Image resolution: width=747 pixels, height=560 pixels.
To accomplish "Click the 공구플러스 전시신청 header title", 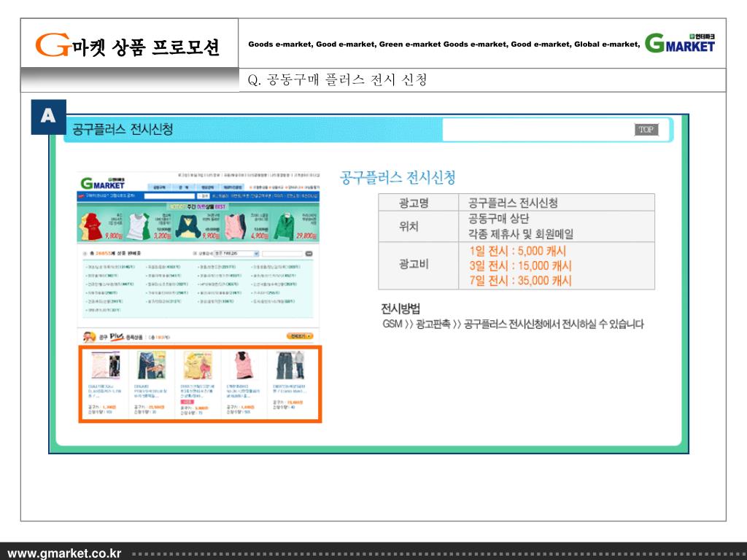I will pyautogui.click(x=123, y=129).
